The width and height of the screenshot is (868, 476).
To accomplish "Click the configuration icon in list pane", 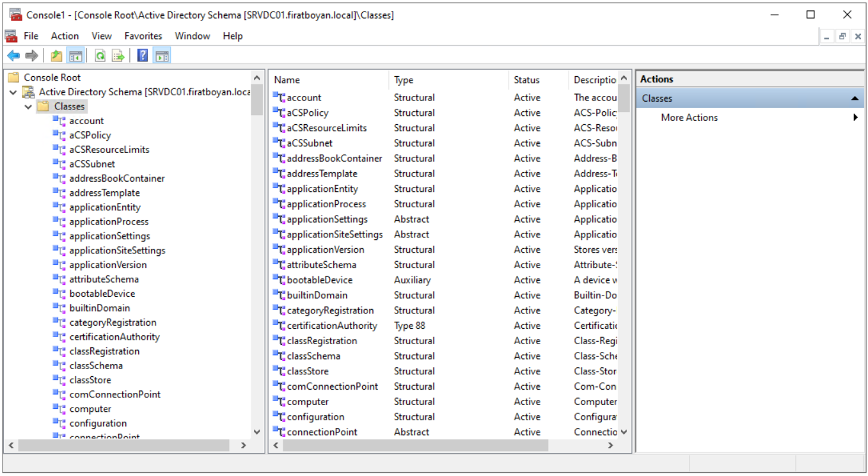I will 279,416.
